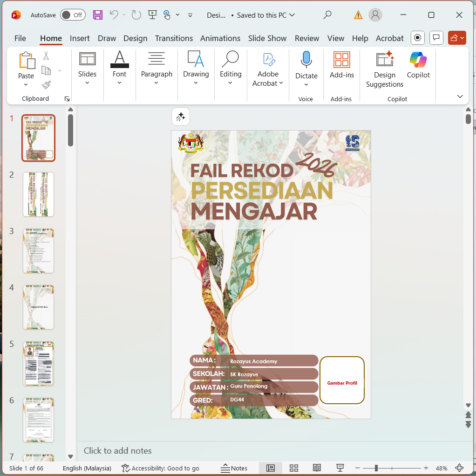Click the Save icon in title bar
Viewport: 476px width, 476px height.
(98, 15)
